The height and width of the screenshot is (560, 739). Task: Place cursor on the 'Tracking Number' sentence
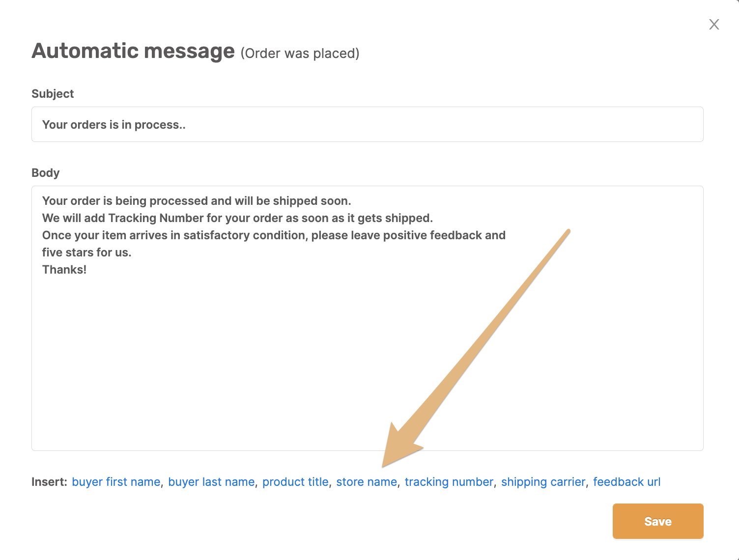pos(237,218)
